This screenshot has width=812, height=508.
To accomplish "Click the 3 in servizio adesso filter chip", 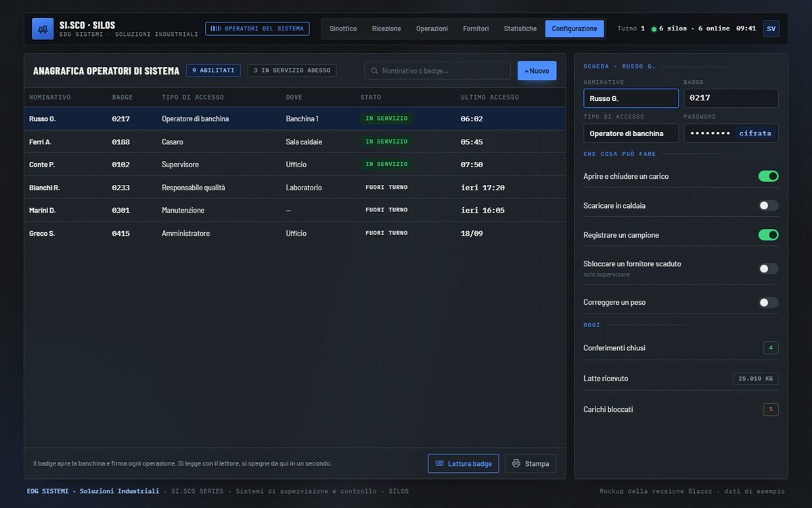I will (292, 70).
